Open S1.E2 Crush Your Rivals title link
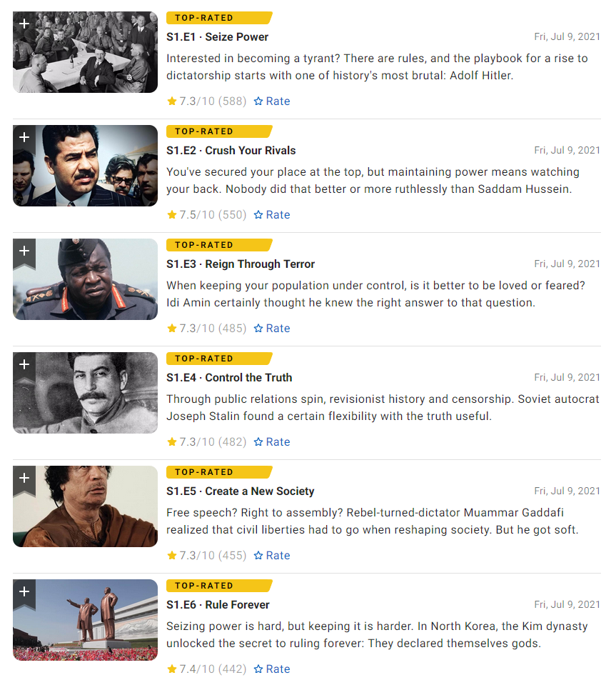The image size is (616, 685). coord(231,151)
